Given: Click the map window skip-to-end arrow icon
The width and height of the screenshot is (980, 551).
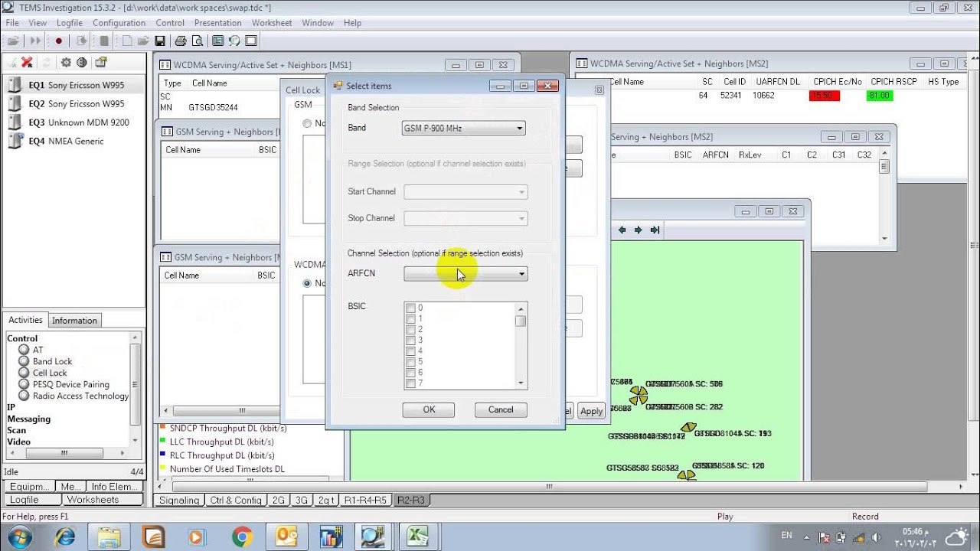Looking at the screenshot, I should (x=655, y=230).
